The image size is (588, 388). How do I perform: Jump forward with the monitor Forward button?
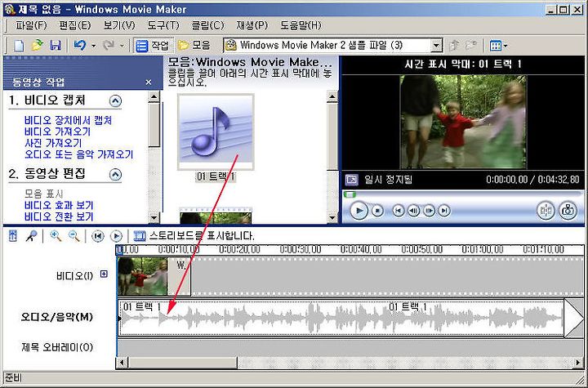pyautogui.click(x=444, y=211)
